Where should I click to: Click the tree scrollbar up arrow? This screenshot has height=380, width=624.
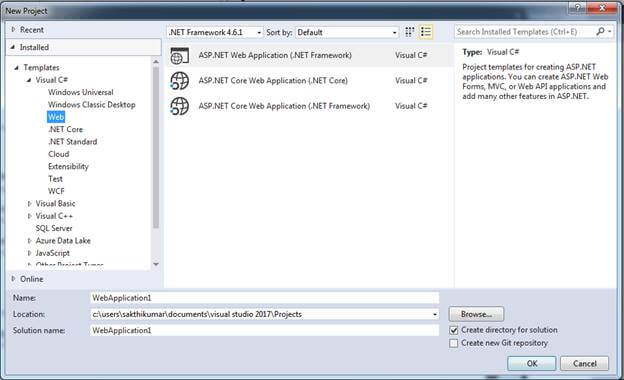click(156, 62)
